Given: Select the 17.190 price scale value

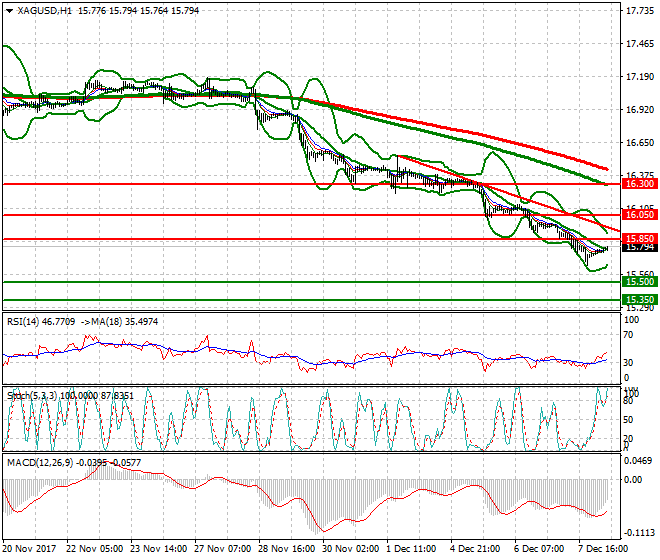Looking at the screenshot, I should click(640, 77).
